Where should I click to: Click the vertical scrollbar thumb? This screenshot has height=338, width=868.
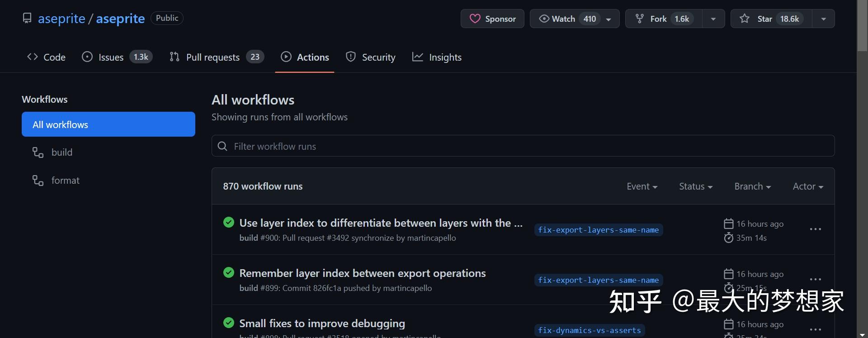pyautogui.click(x=863, y=26)
